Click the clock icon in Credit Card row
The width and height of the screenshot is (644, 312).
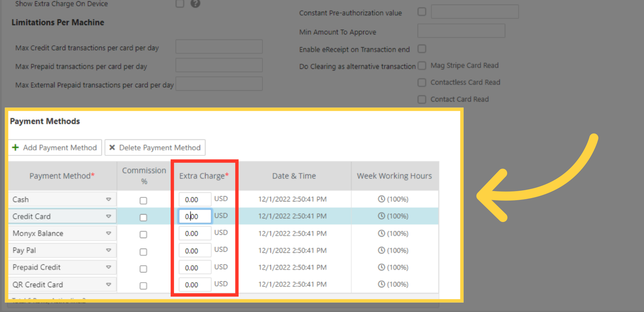381,216
